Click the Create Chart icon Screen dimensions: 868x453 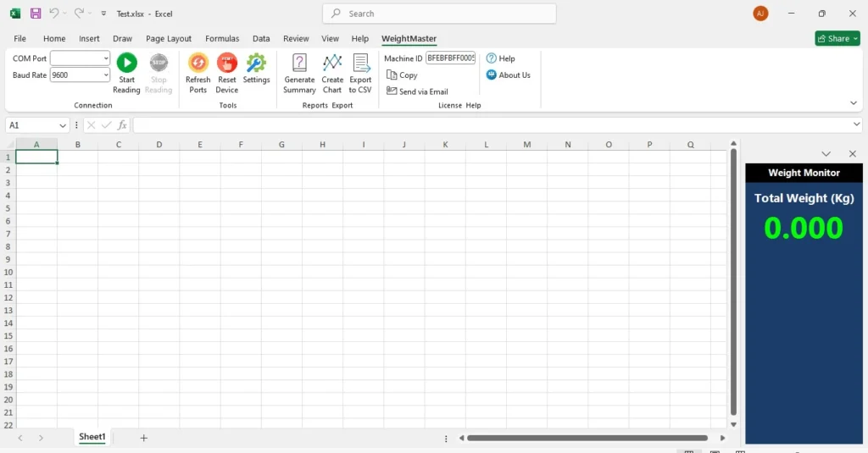[x=332, y=63]
